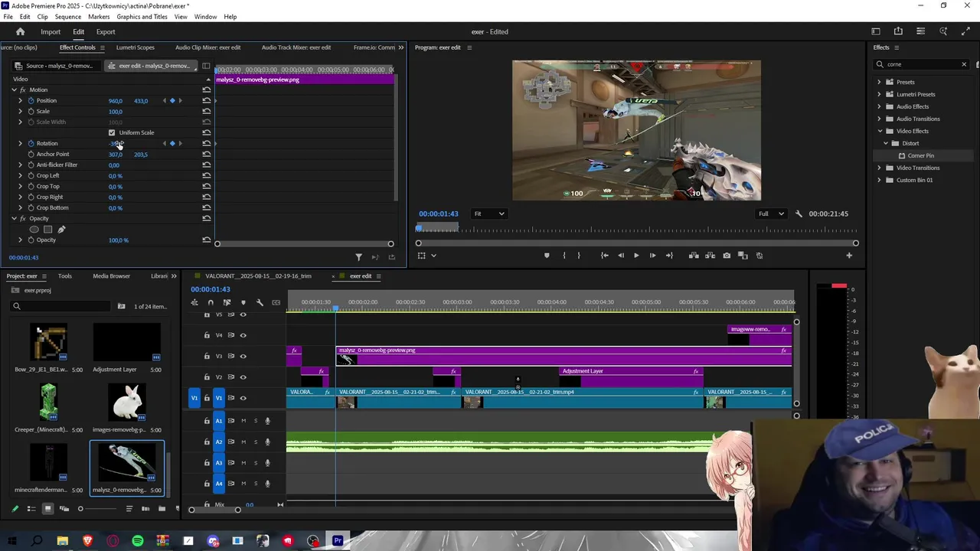980x551 pixels.
Task: Toggle Position animation stopwatch
Action: 31,100
